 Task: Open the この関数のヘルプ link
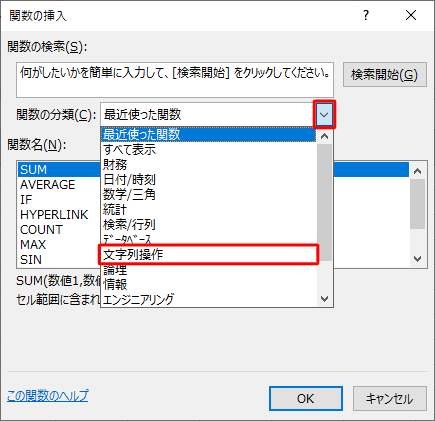coord(48,396)
